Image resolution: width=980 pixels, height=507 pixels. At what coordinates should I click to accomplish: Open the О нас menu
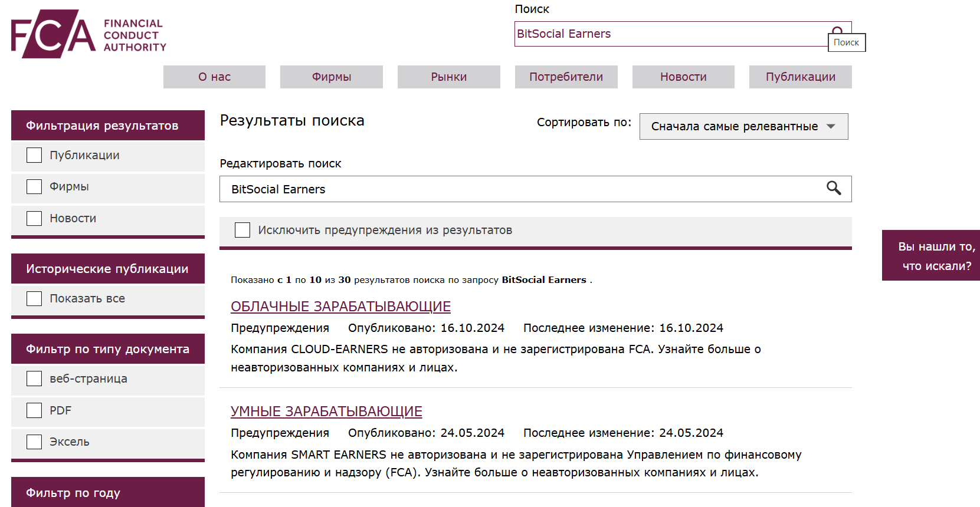(214, 77)
